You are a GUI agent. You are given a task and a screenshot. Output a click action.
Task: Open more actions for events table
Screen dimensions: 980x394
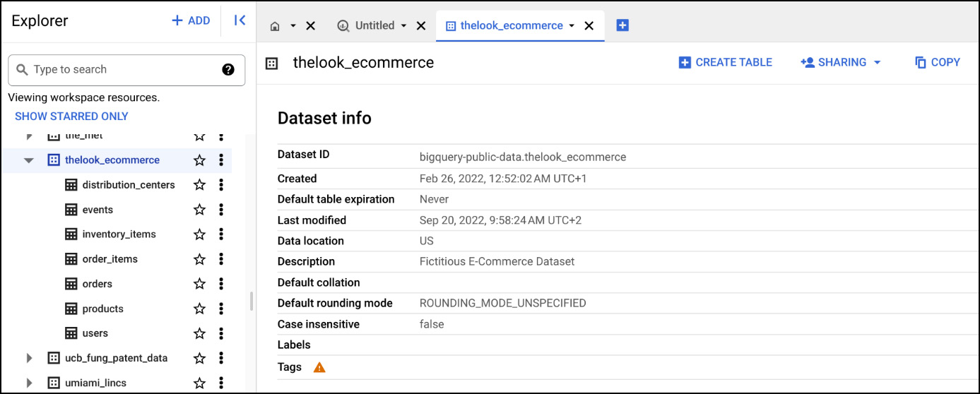[x=221, y=210]
